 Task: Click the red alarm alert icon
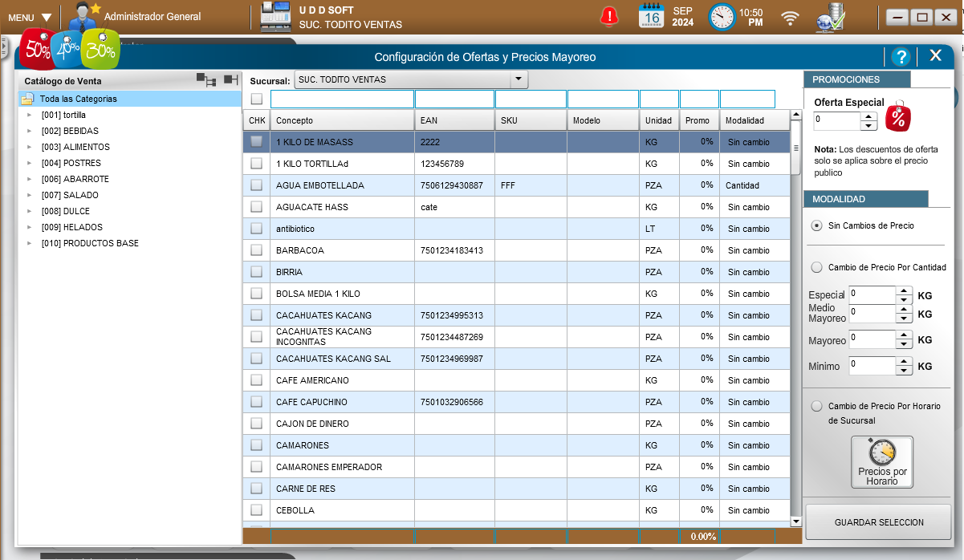pos(610,16)
